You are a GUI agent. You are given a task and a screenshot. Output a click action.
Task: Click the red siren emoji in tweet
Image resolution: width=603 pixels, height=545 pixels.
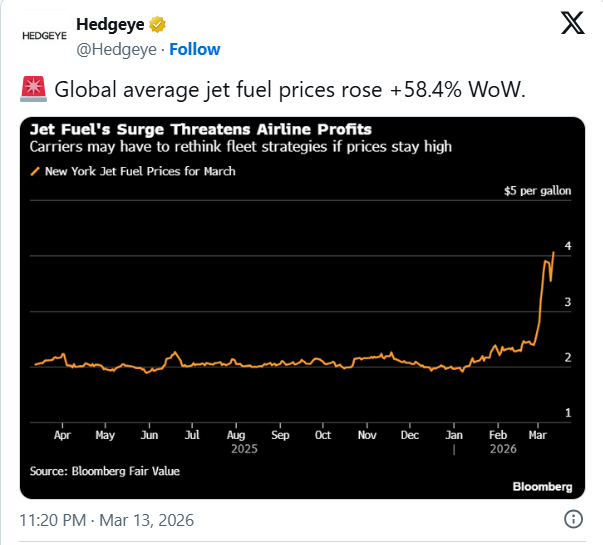coord(33,90)
